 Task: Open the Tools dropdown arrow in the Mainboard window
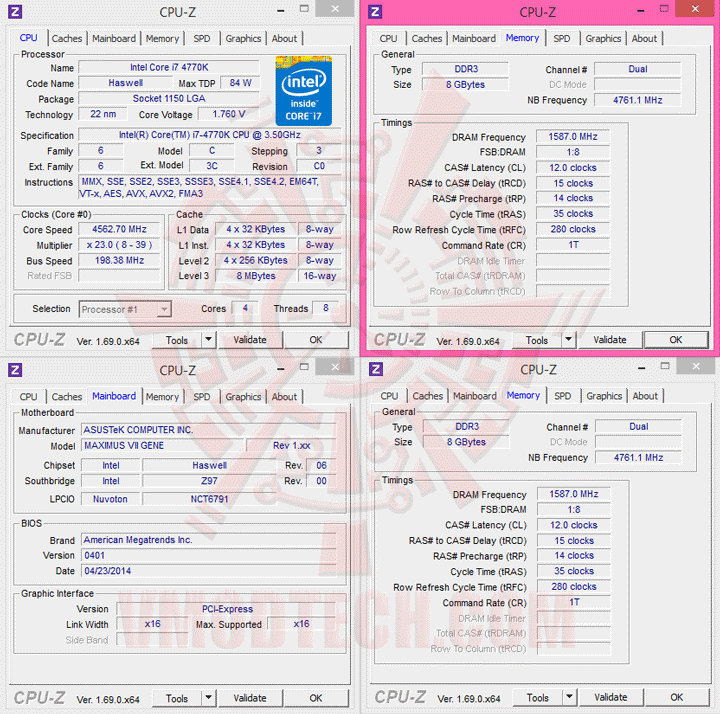click(208, 698)
